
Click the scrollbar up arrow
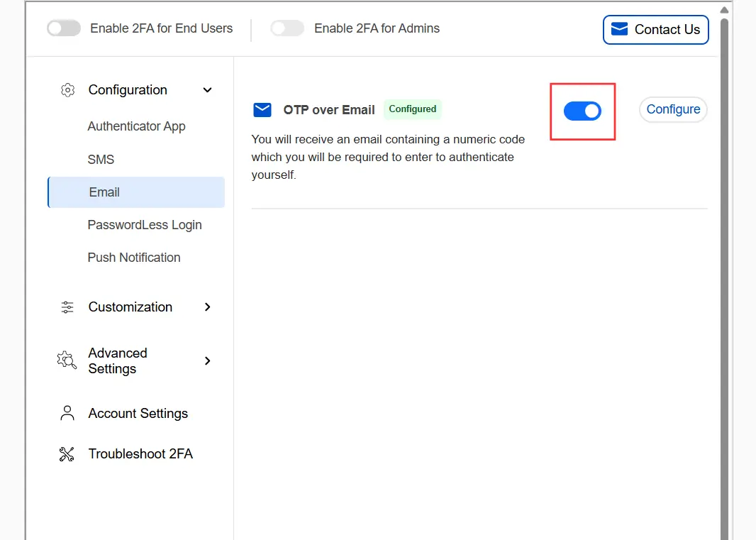pos(724,10)
